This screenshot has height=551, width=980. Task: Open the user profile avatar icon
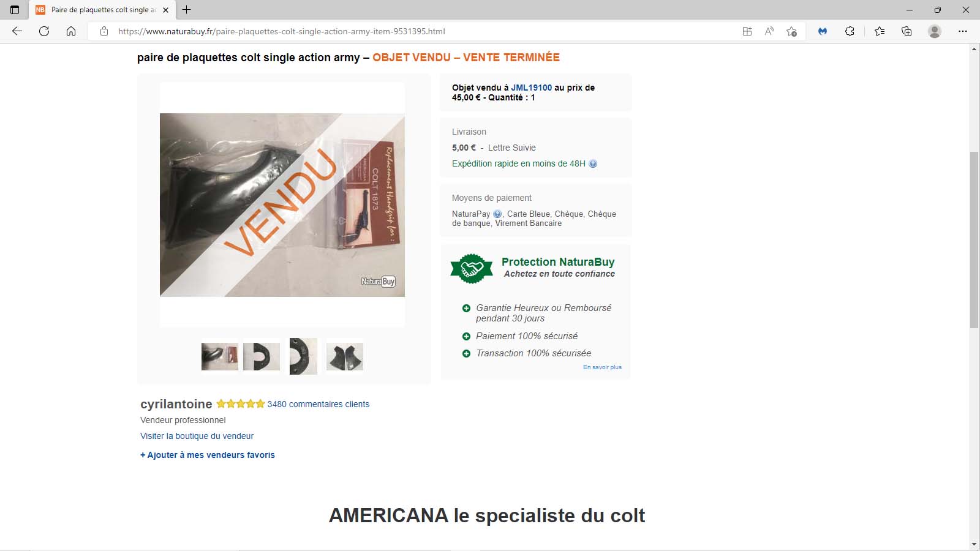tap(935, 31)
